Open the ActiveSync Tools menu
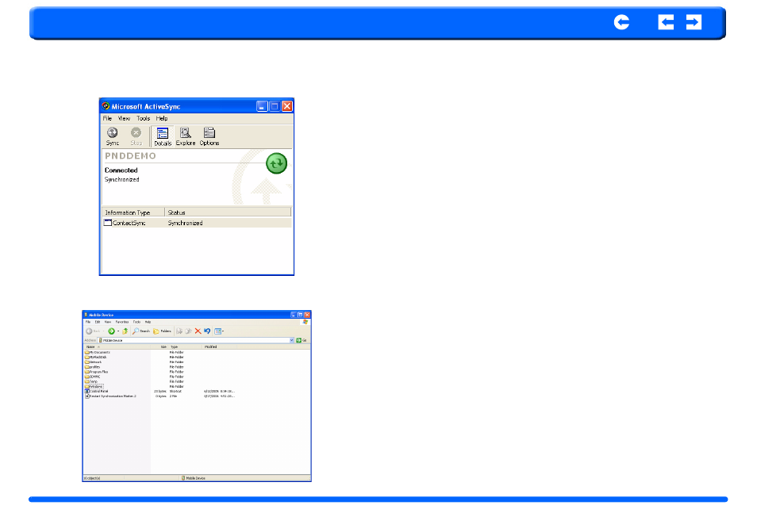 [x=144, y=118]
